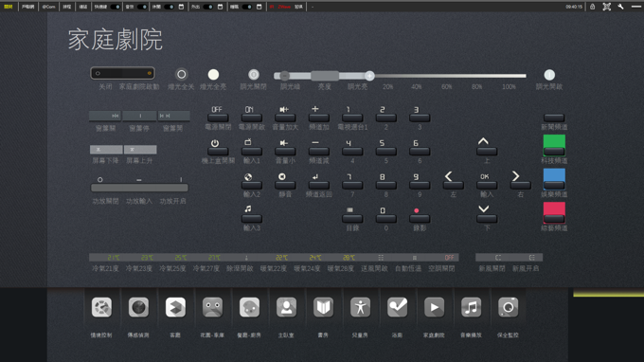644x362 pixels.
Task: Click number 0 keypad button
Action: [x=386, y=219]
